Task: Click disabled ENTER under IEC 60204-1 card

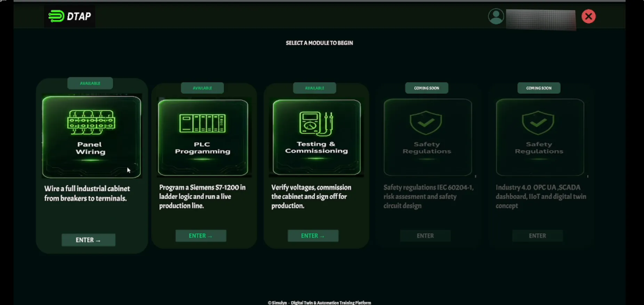Action: coord(425,236)
